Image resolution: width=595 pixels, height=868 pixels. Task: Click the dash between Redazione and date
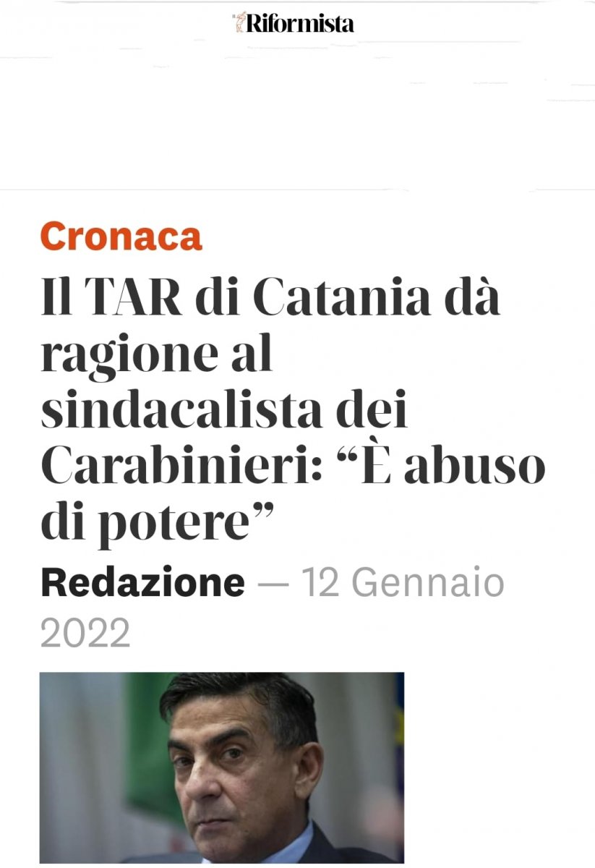pos(273,584)
